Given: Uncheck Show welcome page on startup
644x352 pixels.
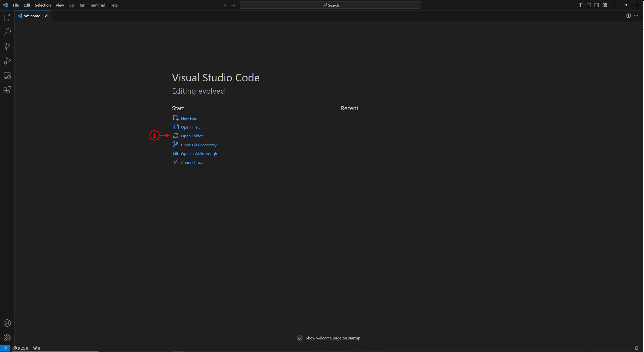Looking at the screenshot, I should (300, 338).
